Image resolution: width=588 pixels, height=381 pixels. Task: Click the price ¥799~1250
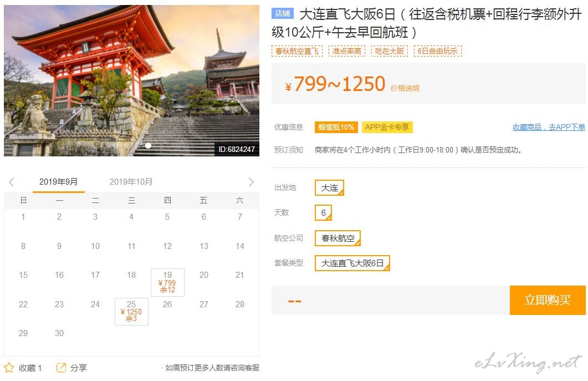point(336,84)
